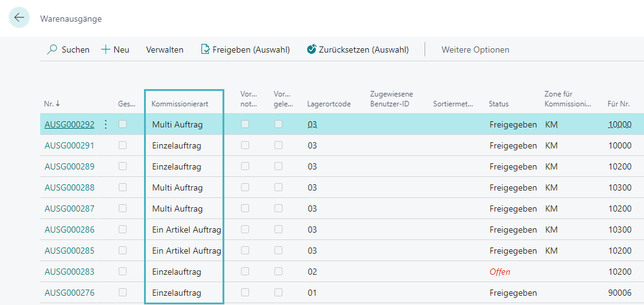Click the Freigeben (Auswahl) document icon

pyautogui.click(x=205, y=49)
